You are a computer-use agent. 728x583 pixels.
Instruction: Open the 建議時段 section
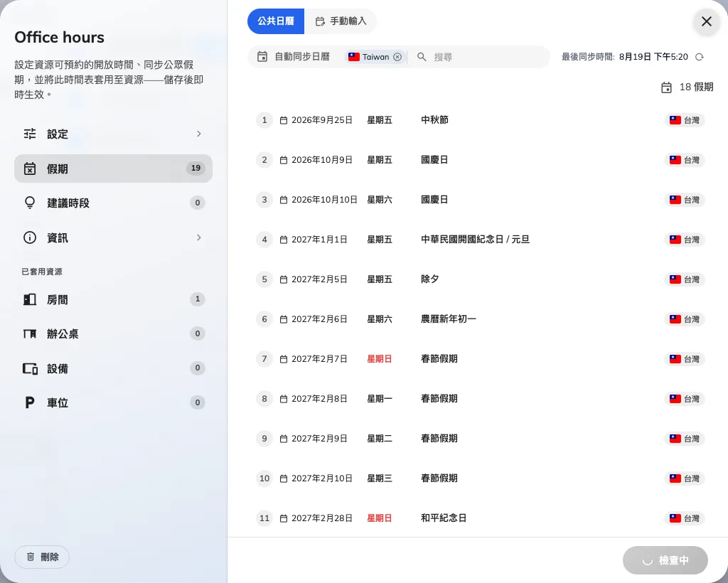click(x=113, y=203)
